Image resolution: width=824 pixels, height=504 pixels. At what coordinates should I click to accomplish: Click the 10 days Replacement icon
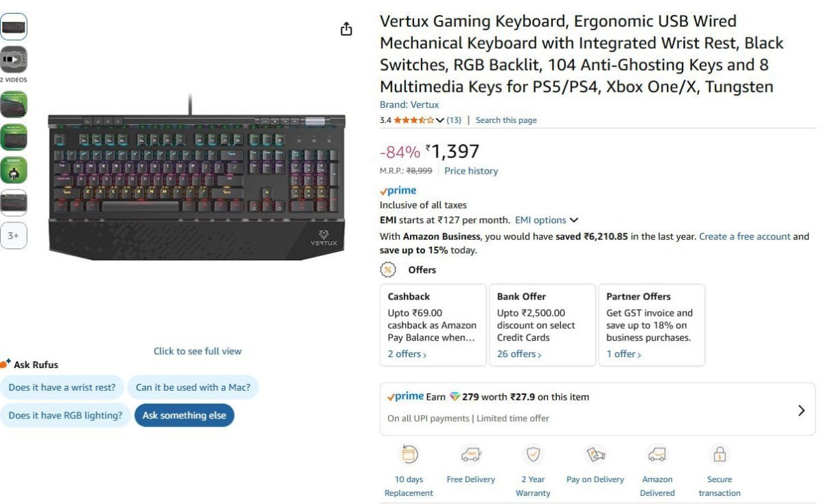pos(409,455)
